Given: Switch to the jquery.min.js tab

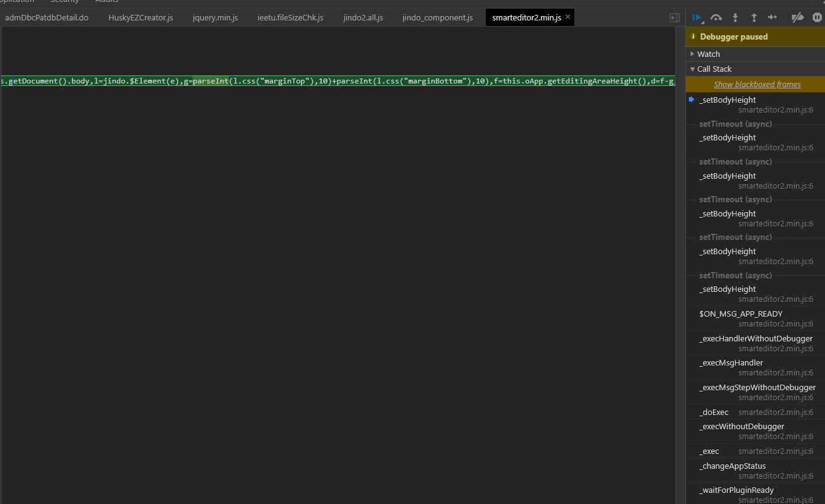Looking at the screenshot, I should coord(215,17).
